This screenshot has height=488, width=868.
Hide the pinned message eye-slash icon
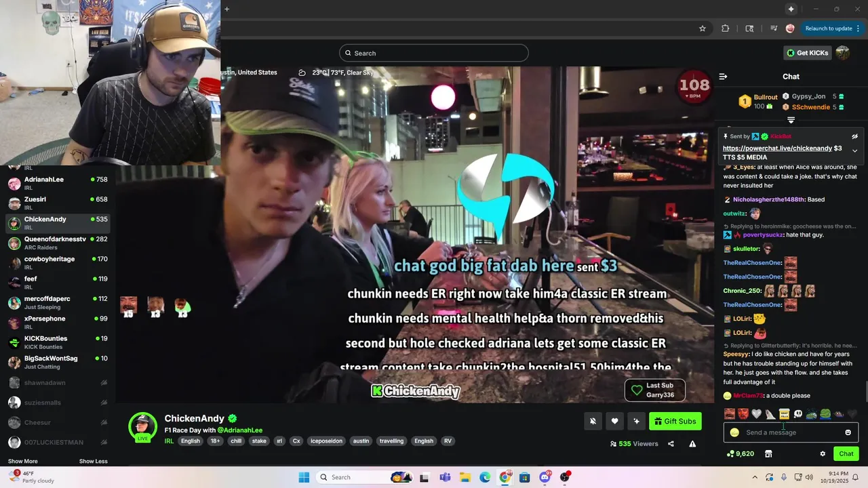pos(854,136)
